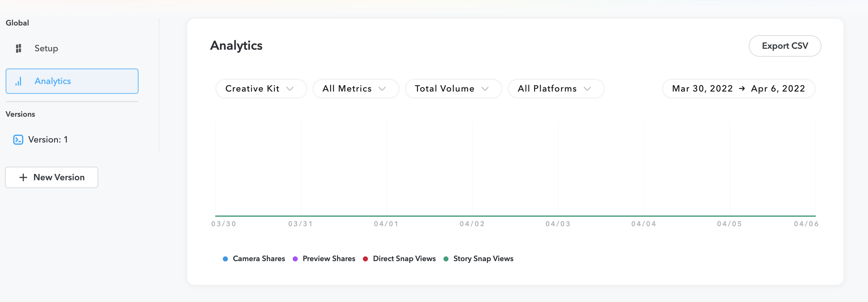Click the Version 1 terminal icon

[18, 140]
